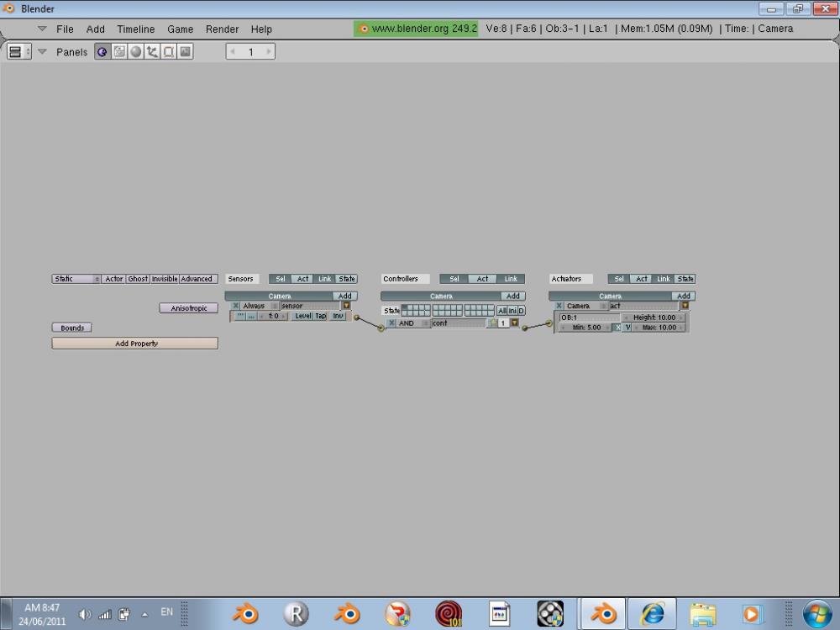Toggle sensor Tap mode
The width and height of the screenshot is (840, 630).
coord(320,316)
